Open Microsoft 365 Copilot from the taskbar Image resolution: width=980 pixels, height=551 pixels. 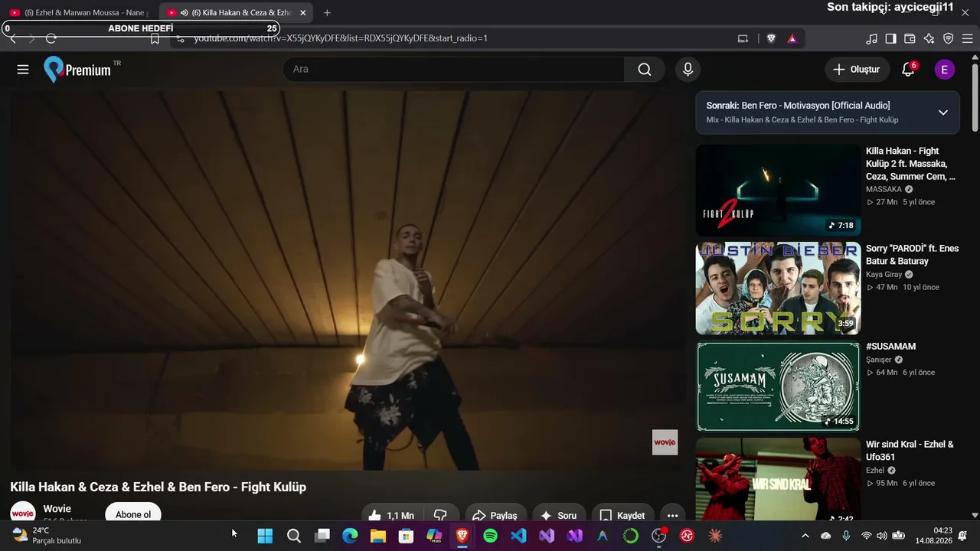(434, 536)
